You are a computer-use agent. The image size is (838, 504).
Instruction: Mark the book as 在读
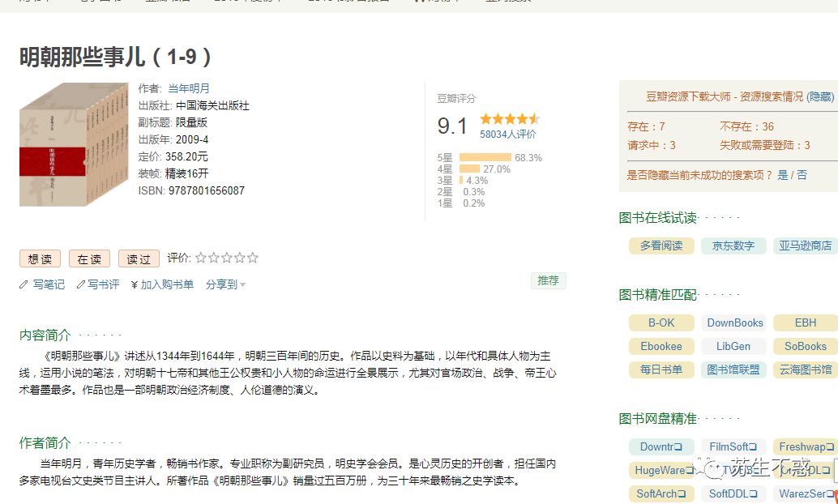click(x=89, y=258)
